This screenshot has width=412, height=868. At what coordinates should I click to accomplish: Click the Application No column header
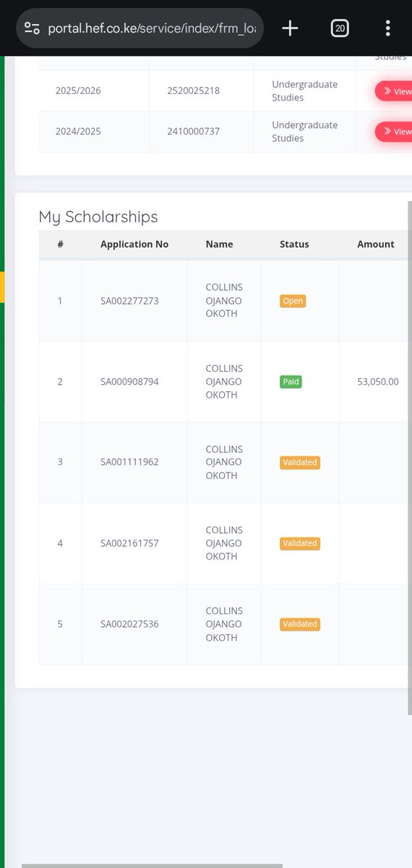coord(134,244)
